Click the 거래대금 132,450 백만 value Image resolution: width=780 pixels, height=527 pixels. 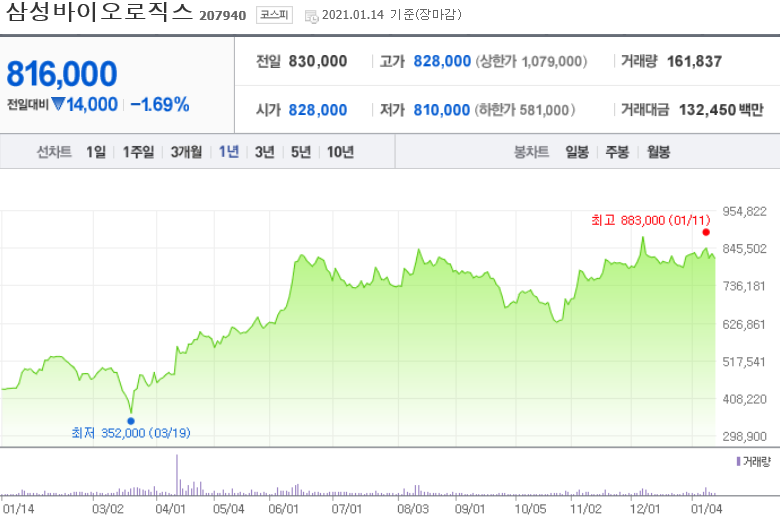click(721, 110)
